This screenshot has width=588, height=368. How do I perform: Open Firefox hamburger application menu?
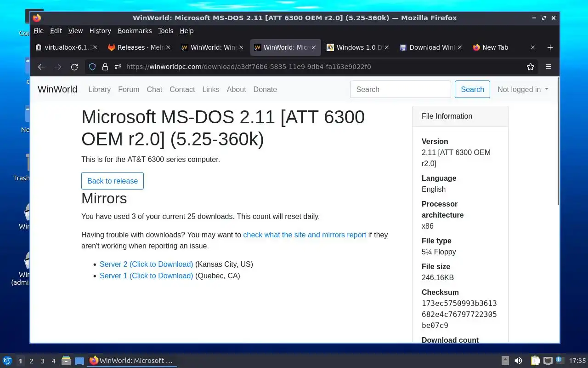(x=548, y=67)
